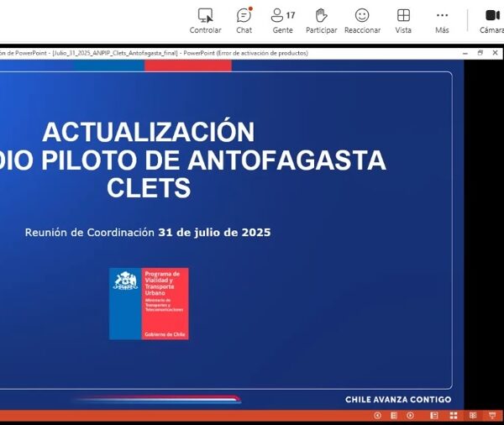
Task: Click the ACTUALIZACIÓN slide title text
Action: click(149, 133)
